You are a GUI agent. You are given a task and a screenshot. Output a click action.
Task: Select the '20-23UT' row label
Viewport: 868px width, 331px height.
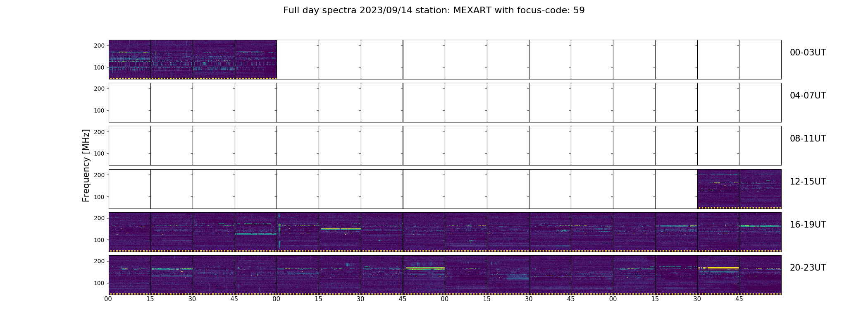pos(808,268)
